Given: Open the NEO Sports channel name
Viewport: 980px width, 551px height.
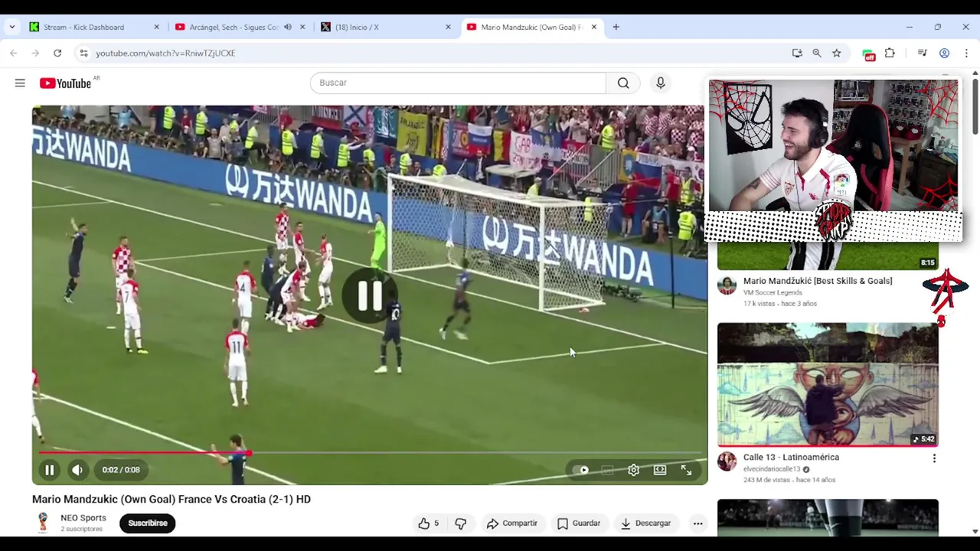Looking at the screenshot, I should 83,518.
